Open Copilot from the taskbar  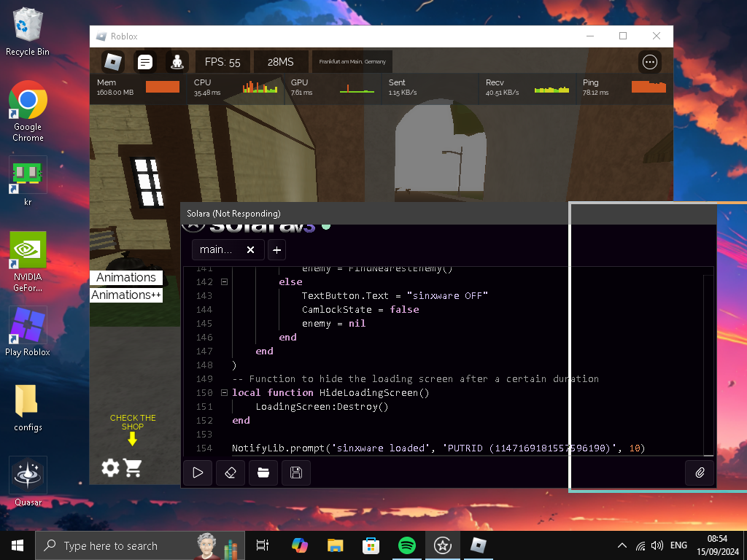point(300,545)
